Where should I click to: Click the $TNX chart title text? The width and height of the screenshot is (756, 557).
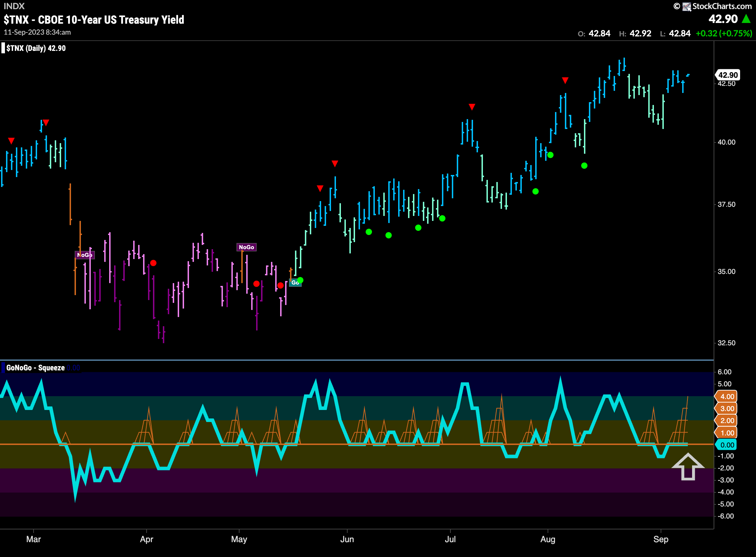click(94, 20)
